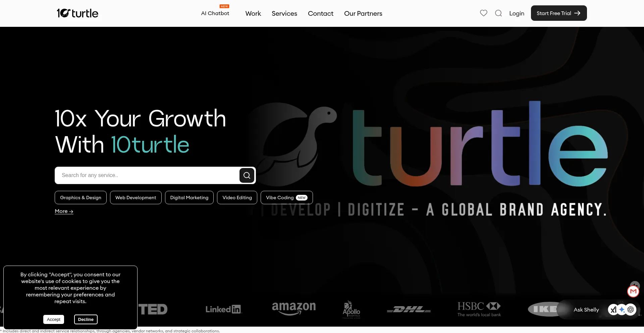Open the Services menu
Image resolution: width=644 pixels, height=333 pixels.
[284, 13]
